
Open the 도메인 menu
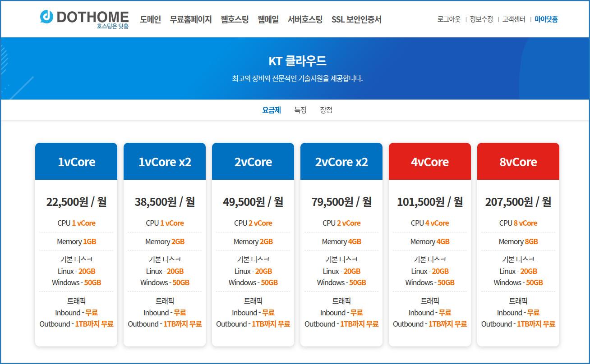click(x=150, y=19)
